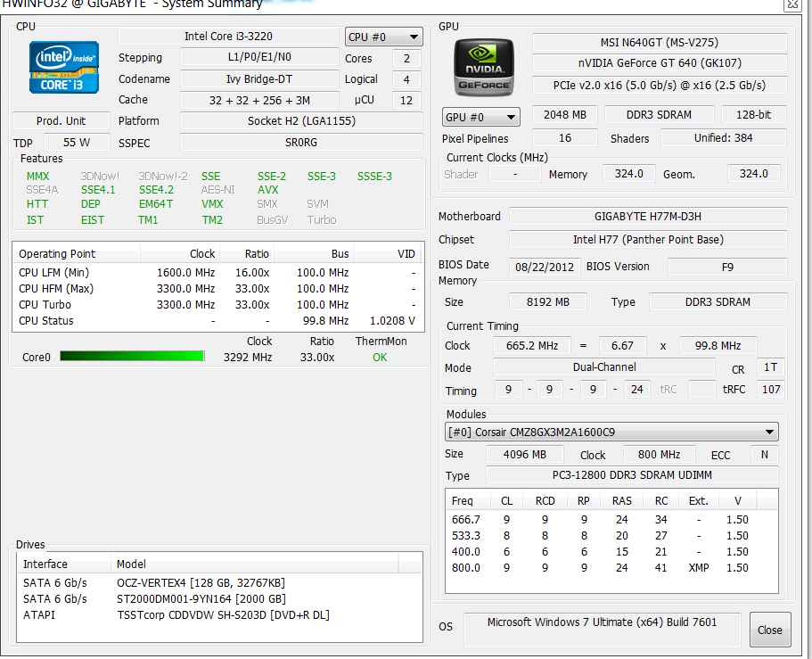Click the Interface column header in Drives

coord(64,564)
